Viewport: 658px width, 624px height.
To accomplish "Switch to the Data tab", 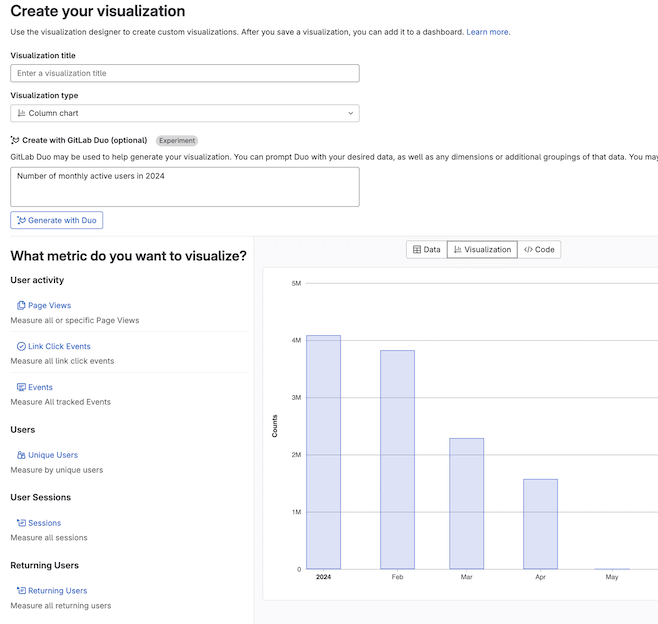I will [427, 250].
